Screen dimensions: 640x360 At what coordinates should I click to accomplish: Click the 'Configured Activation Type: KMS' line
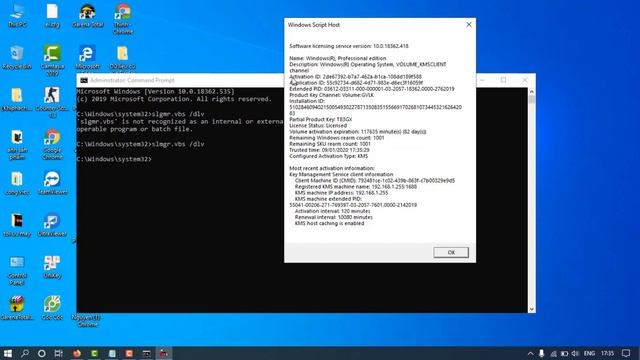pos(329,156)
